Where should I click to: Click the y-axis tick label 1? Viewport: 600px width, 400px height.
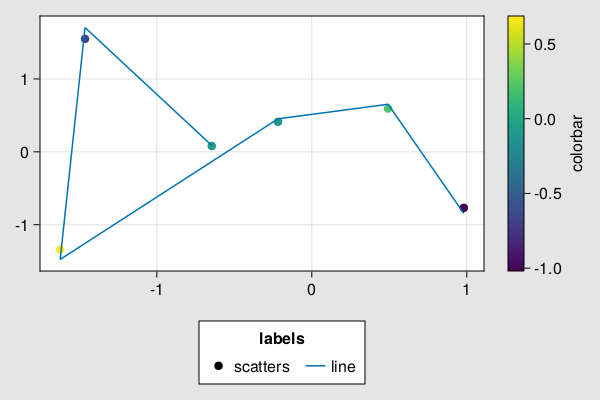(24, 80)
